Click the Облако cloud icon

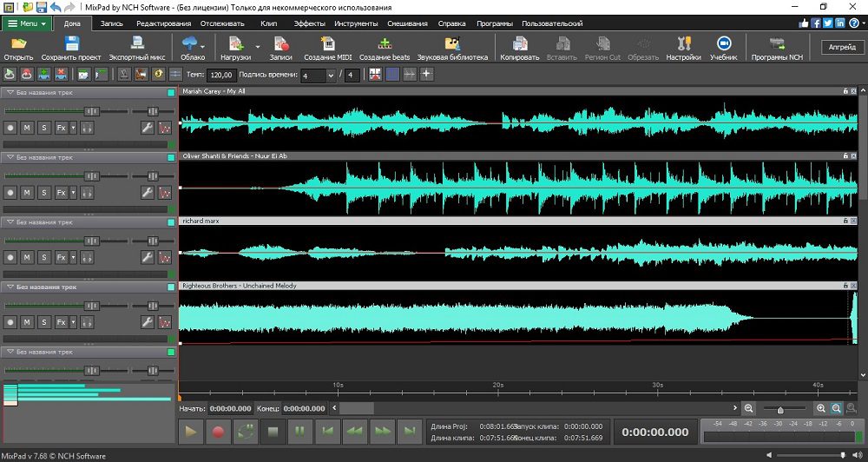(189, 44)
